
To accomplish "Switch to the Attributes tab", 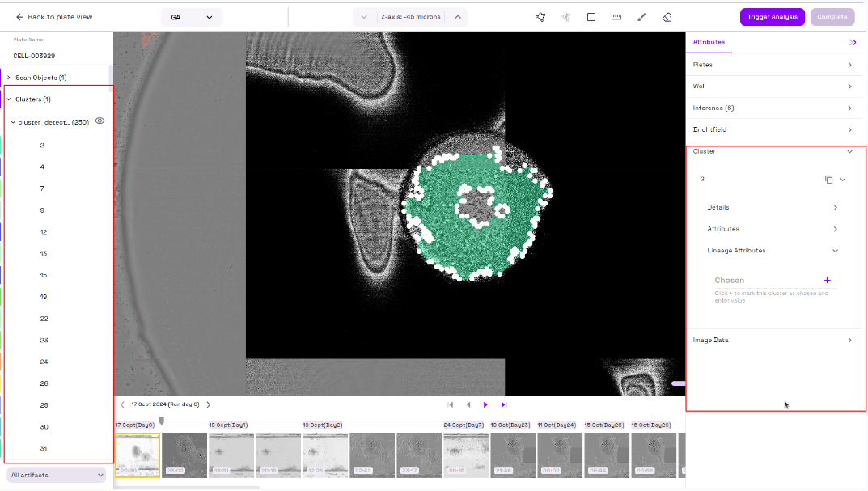I will click(x=709, y=42).
